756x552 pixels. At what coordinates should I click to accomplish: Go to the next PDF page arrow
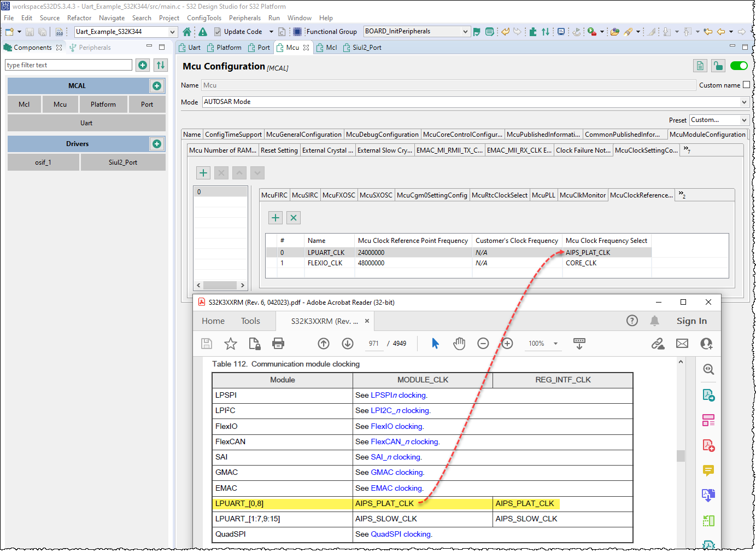tap(348, 344)
